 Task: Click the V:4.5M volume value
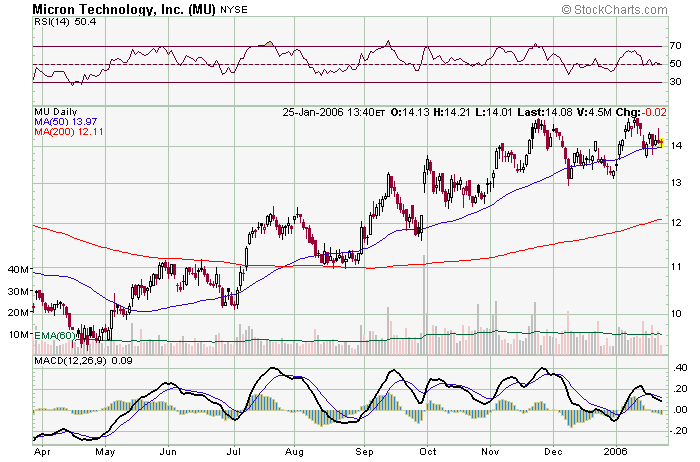(x=594, y=112)
